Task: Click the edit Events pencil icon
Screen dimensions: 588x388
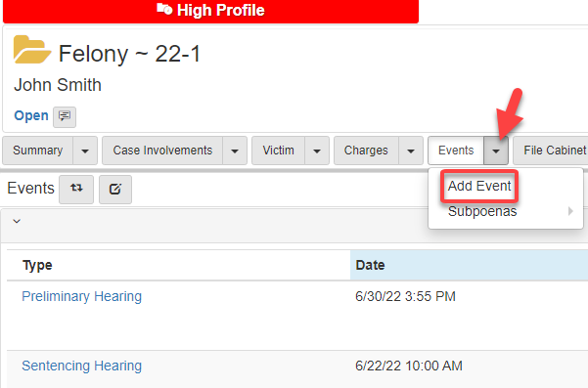Action: tap(115, 190)
